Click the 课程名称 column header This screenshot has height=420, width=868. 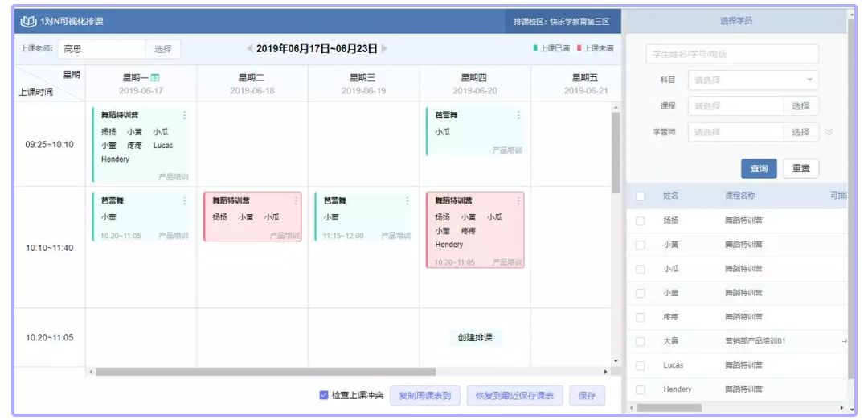pos(739,196)
